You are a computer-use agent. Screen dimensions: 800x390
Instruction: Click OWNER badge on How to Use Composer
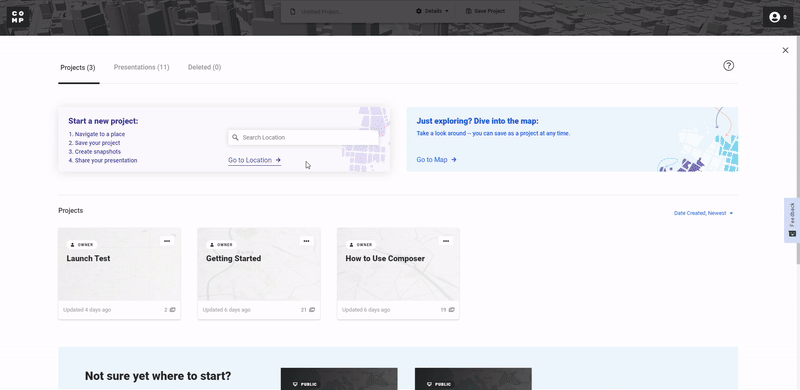(x=361, y=245)
